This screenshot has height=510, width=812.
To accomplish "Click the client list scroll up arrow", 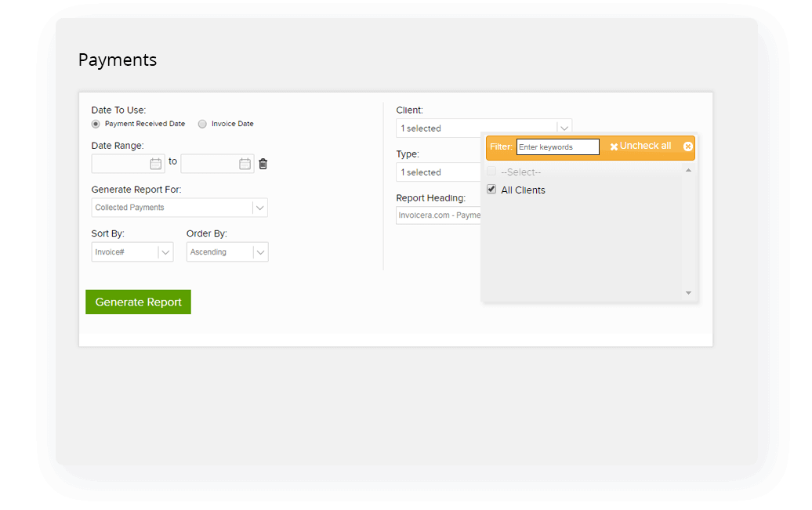I will tap(688, 170).
